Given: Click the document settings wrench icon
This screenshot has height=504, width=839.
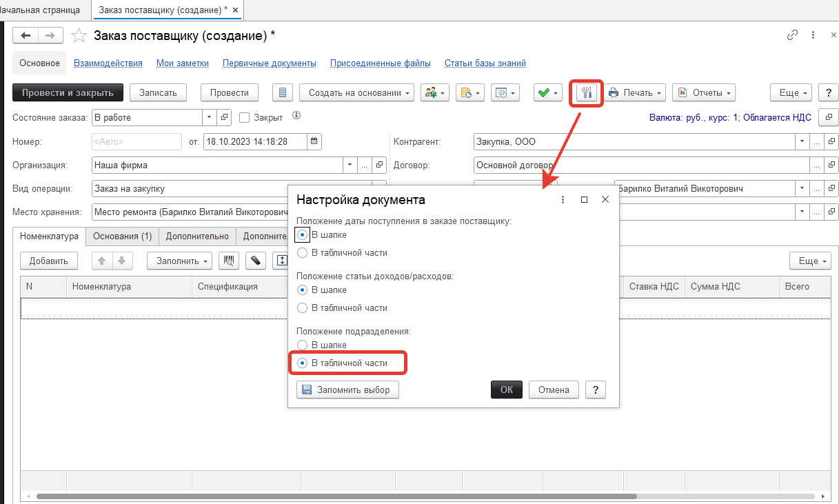Looking at the screenshot, I should pyautogui.click(x=586, y=93).
